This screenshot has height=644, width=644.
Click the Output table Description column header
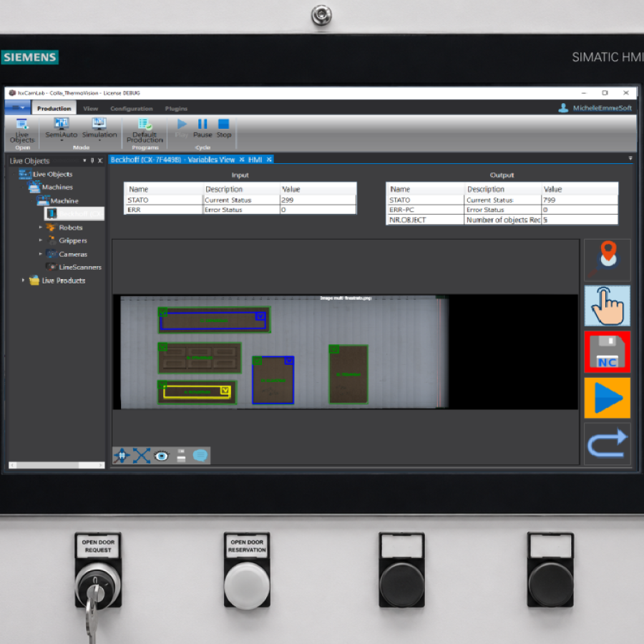click(x=503, y=189)
